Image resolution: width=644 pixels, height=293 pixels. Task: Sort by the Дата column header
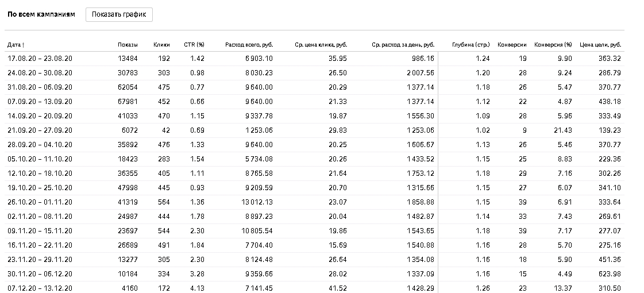click(x=16, y=44)
